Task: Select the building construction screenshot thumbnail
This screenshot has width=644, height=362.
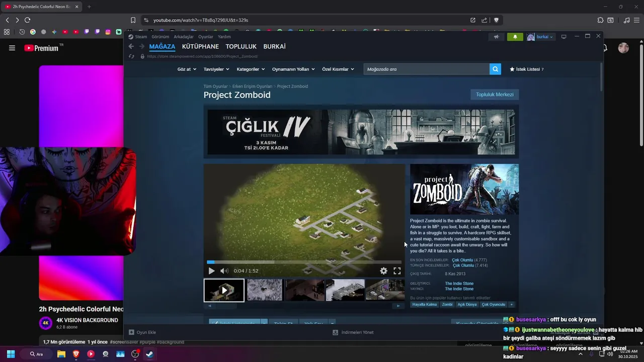Action: click(x=345, y=290)
